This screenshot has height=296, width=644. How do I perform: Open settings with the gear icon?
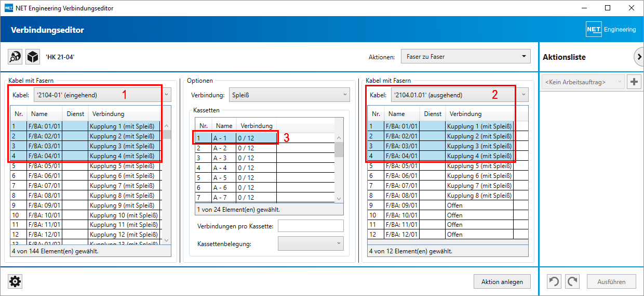tap(16, 282)
